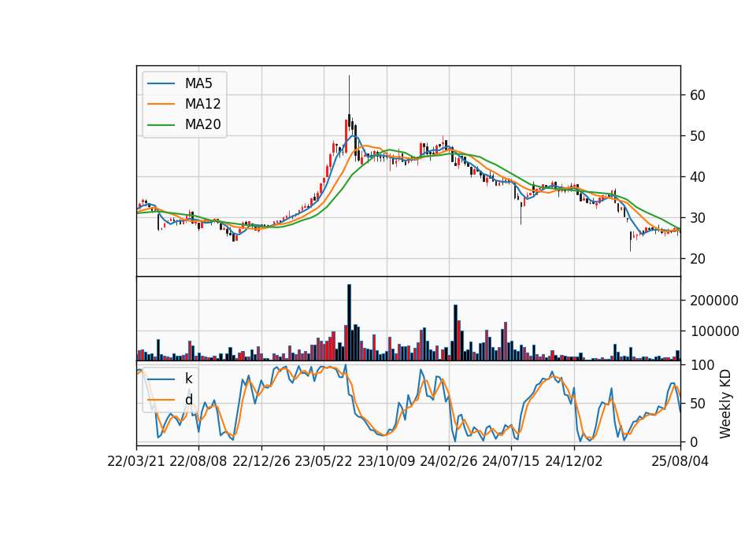The image size is (756, 543).
Task: Click KD axis value 0
Action: coord(693,441)
